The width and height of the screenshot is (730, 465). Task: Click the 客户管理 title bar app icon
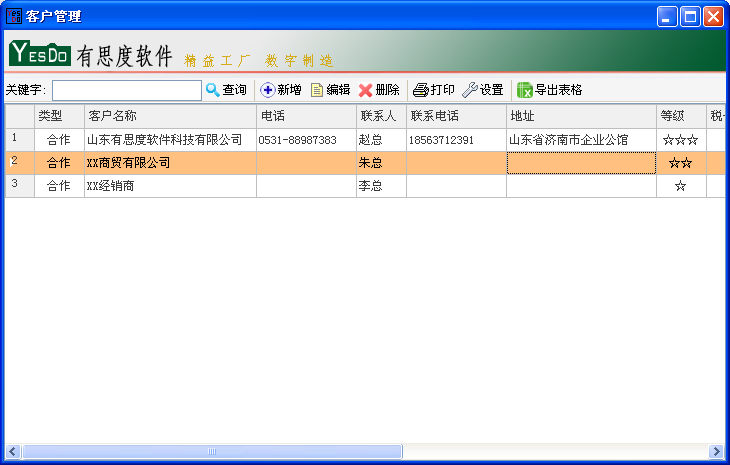coord(14,16)
